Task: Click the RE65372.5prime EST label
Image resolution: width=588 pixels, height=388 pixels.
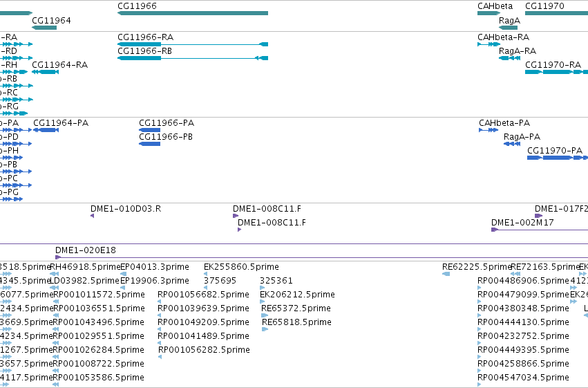Action: click(x=296, y=308)
